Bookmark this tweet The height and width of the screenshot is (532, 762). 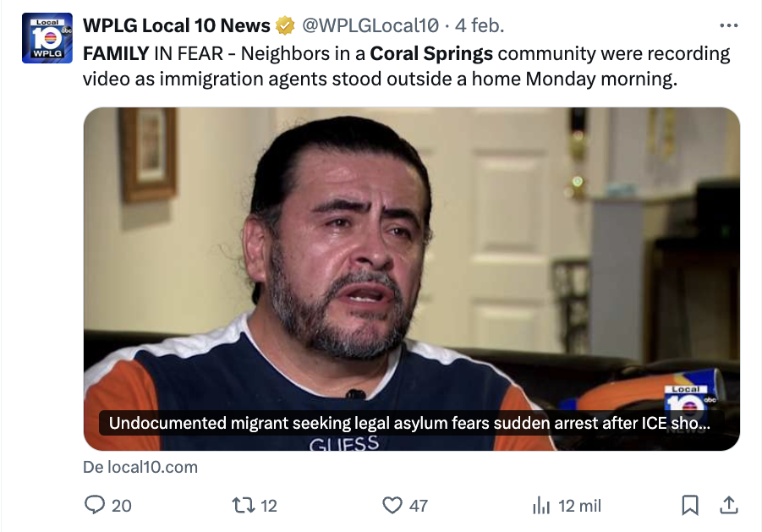tap(690, 505)
